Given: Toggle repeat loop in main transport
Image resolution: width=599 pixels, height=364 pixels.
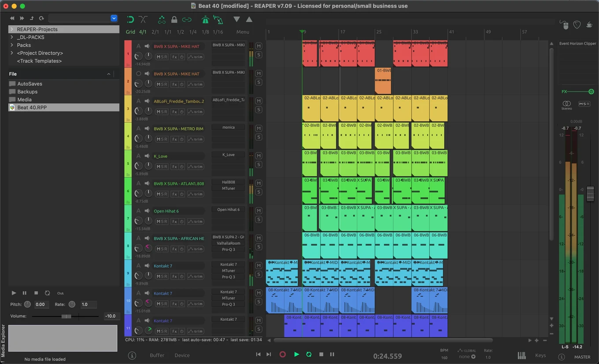Looking at the screenshot, I should 309,354.
